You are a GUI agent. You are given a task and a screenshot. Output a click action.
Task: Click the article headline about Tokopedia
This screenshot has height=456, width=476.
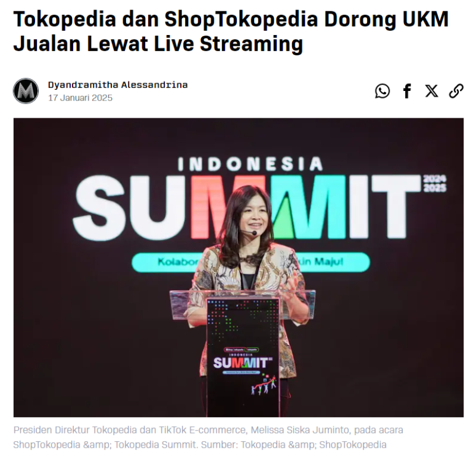click(x=231, y=32)
